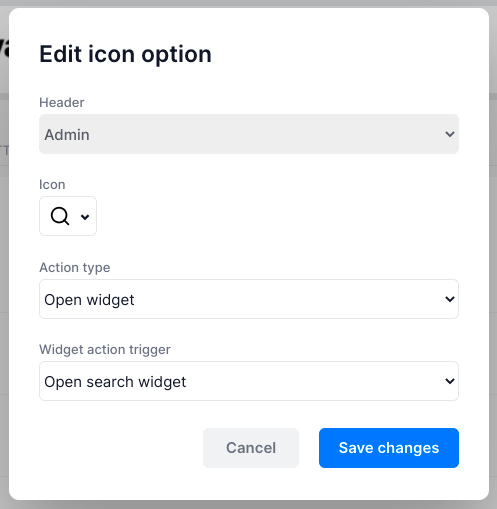Click the 'Open widget' selected value
This screenshot has width=497, height=509.
click(89, 300)
